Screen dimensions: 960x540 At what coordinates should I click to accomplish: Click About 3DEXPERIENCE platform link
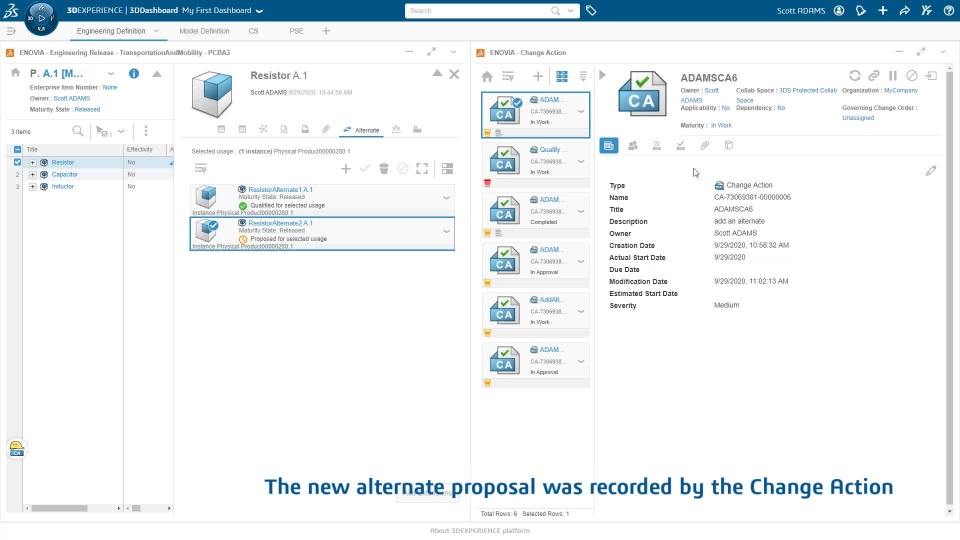[x=479, y=531]
